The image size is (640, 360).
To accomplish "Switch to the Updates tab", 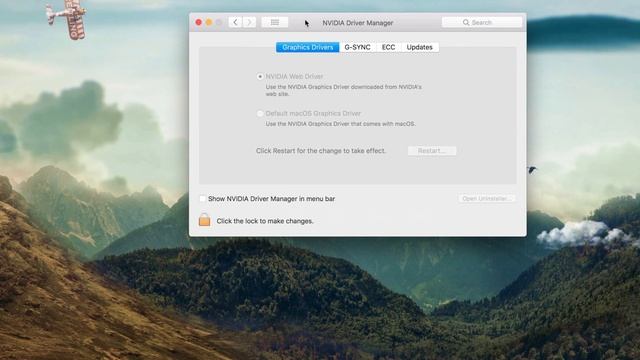I will pos(420,47).
